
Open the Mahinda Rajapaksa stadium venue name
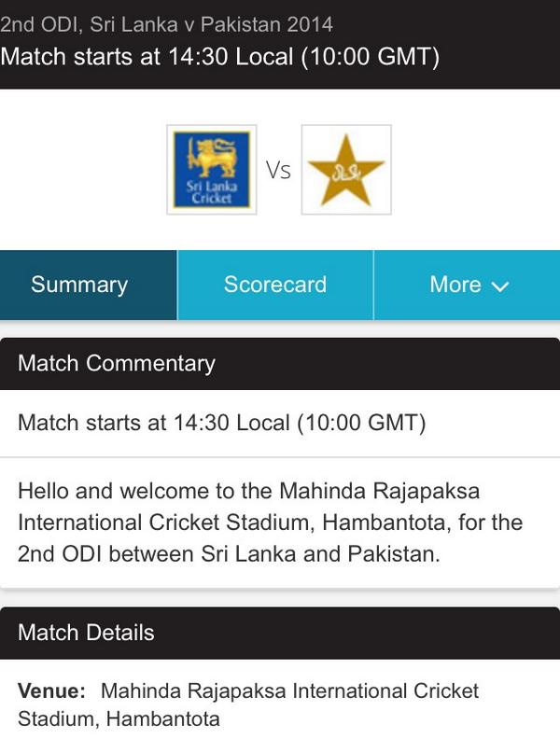tap(248, 705)
